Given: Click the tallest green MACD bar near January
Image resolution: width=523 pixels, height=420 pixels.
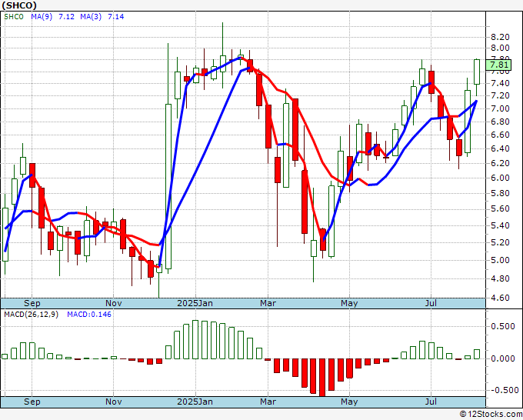Looking at the screenshot, I should (x=195, y=339).
